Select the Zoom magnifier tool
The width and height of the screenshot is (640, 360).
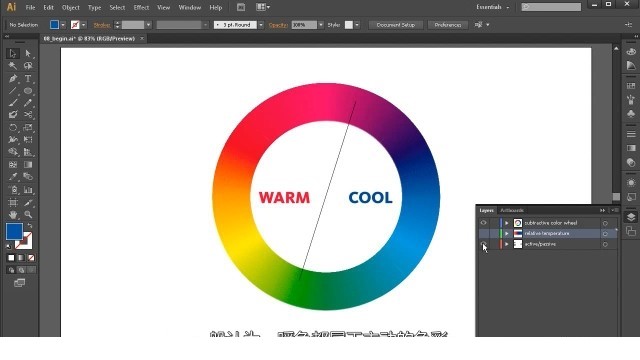(28, 215)
